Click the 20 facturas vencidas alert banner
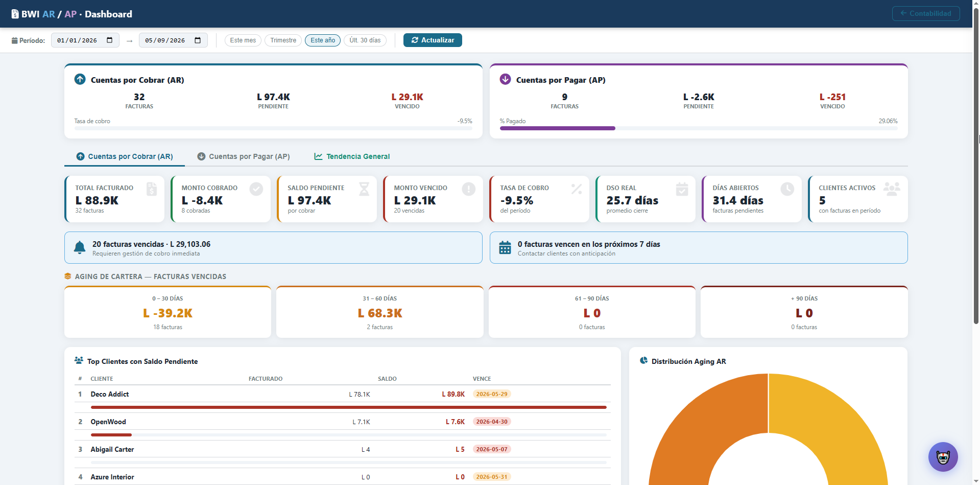This screenshot has height=485, width=980. pos(273,248)
